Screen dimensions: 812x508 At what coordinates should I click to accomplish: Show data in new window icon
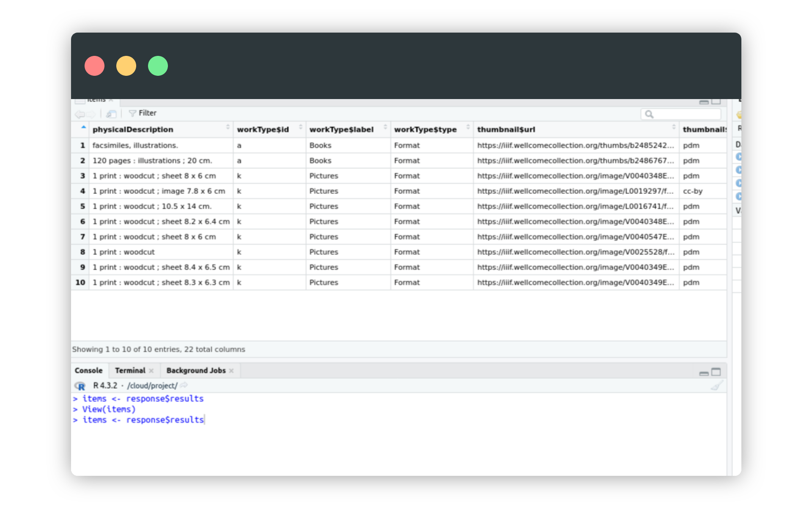pos(111,114)
